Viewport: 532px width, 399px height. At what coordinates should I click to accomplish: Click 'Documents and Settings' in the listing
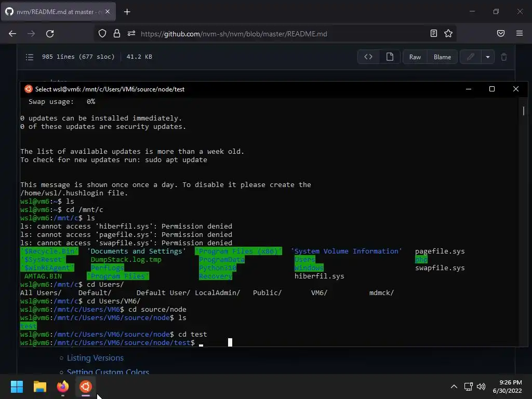click(137, 251)
